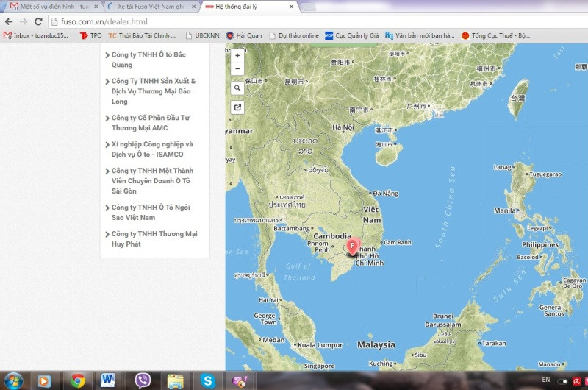Switch to the Xe tải Fuso Việt Nam tab
Viewport: 588px width, 390px height.
click(x=148, y=6)
